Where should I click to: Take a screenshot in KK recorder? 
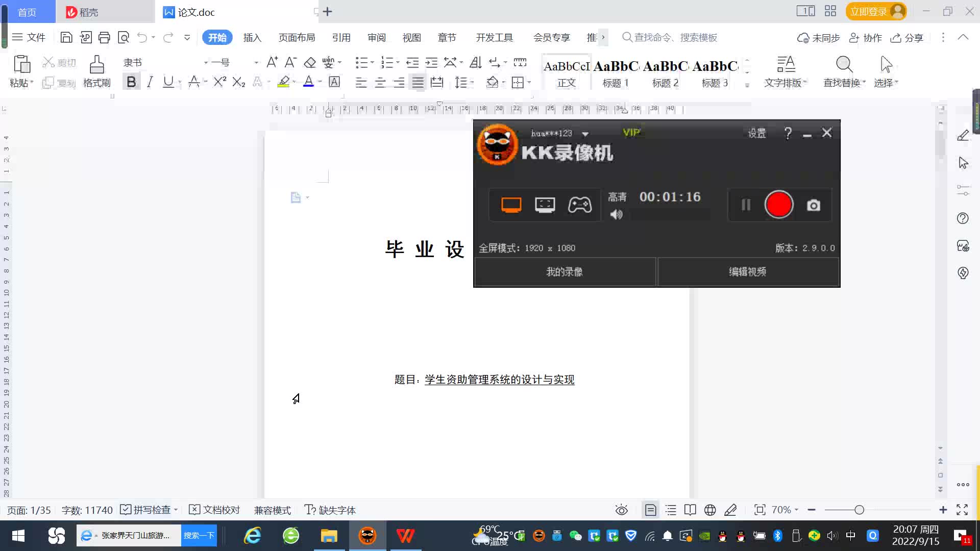pos(814,205)
